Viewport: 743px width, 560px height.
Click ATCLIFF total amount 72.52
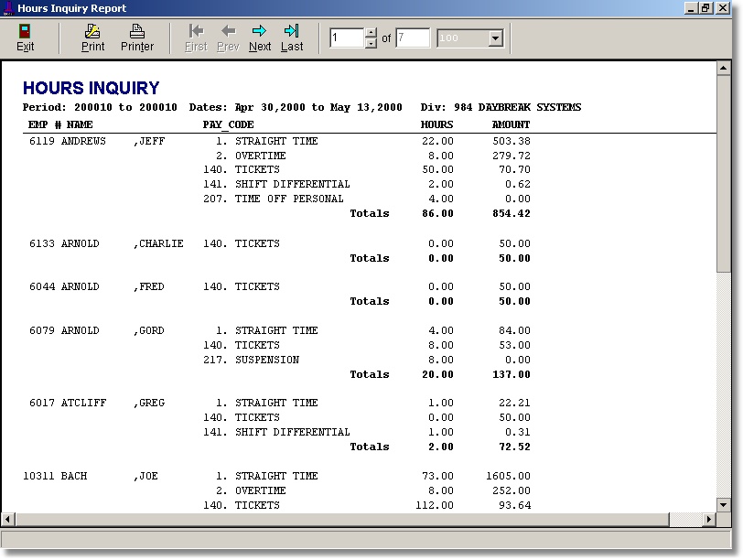point(514,447)
